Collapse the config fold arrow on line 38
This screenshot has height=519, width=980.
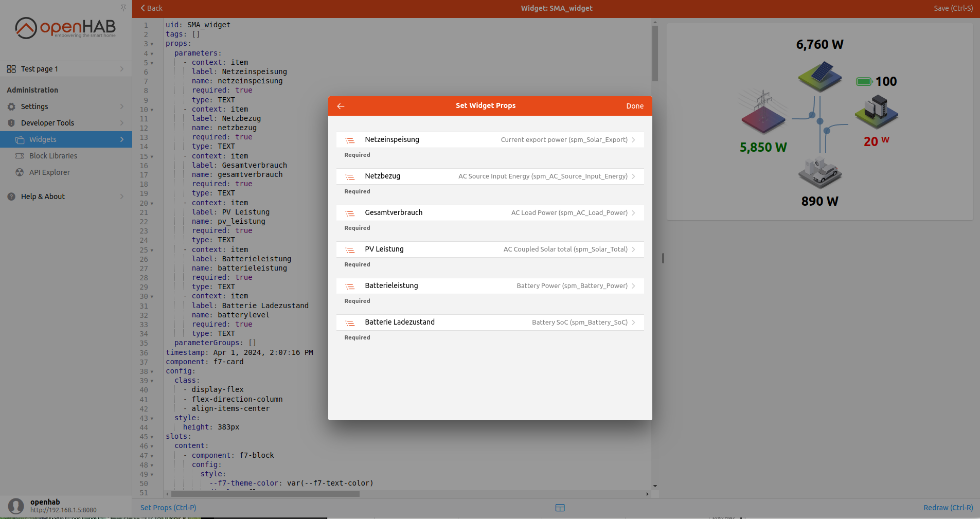(152, 372)
